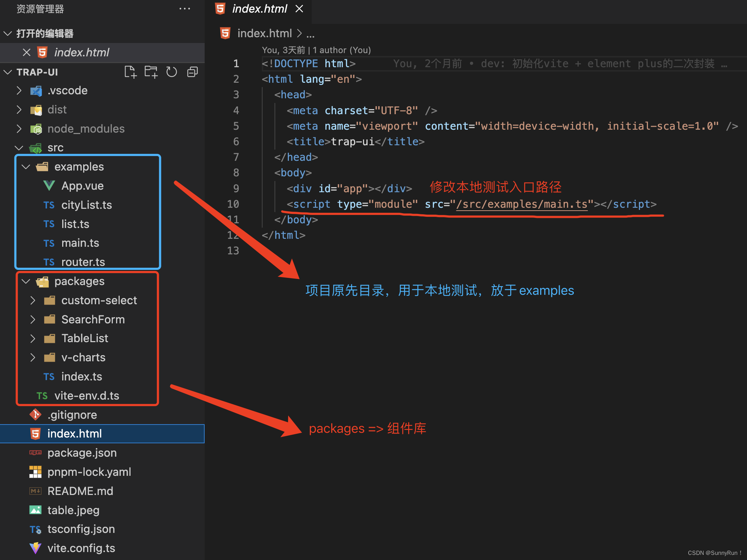Click the DOCTYPE line in editor
The image size is (747, 560).
coord(308,64)
